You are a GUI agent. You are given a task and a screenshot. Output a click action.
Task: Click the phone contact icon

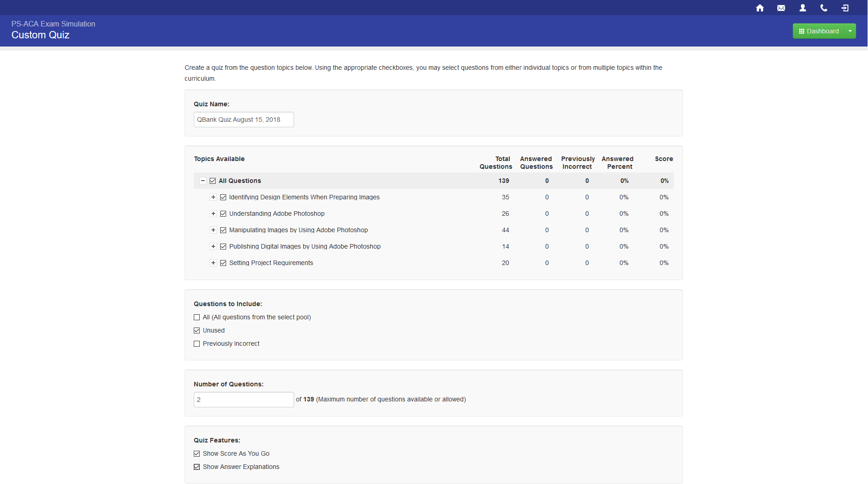[824, 8]
